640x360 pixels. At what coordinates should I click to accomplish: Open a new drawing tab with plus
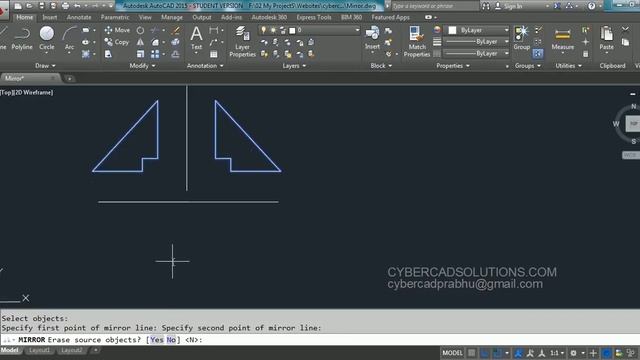[x=70, y=78]
